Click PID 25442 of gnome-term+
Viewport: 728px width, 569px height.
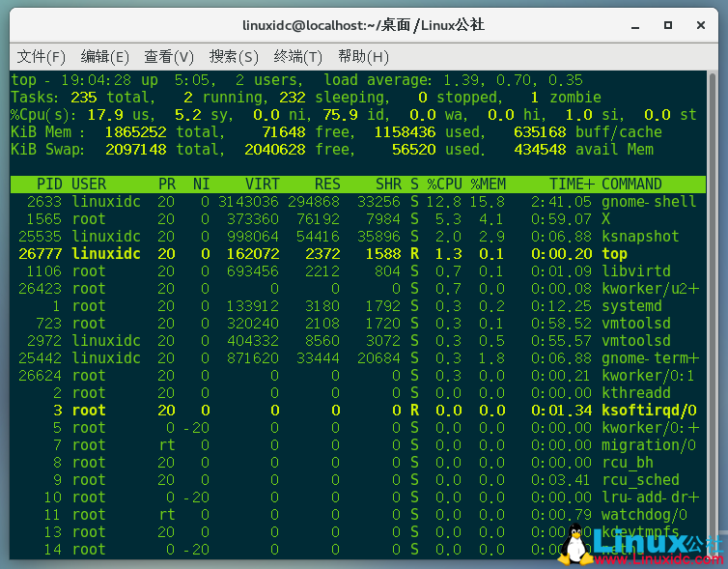pyautogui.click(x=40, y=358)
